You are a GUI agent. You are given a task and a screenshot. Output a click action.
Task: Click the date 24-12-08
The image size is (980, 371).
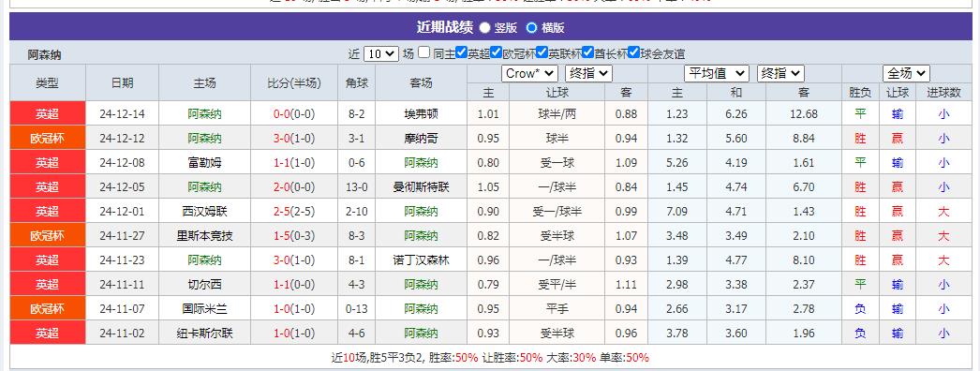coord(122,162)
